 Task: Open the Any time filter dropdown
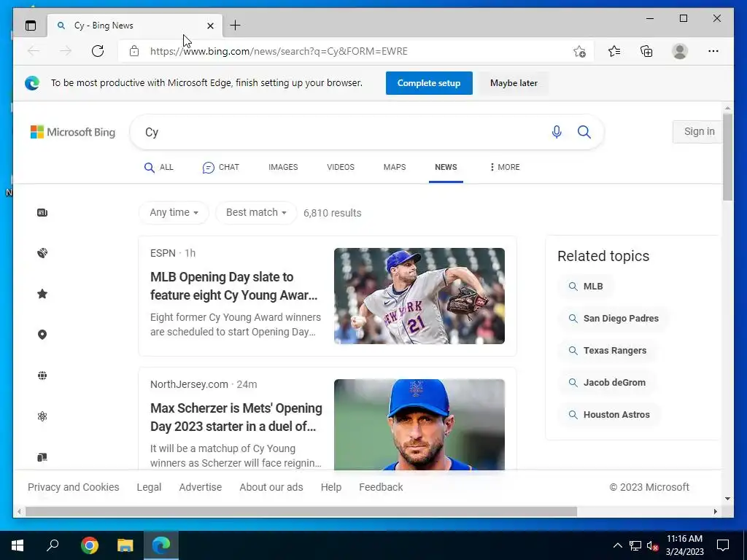(x=174, y=212)
